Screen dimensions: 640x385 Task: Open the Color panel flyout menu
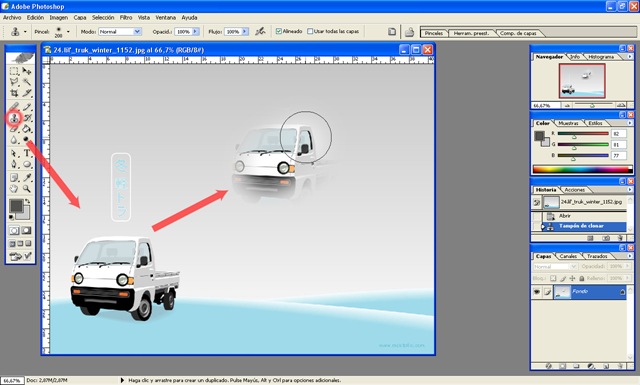(629, 123)
